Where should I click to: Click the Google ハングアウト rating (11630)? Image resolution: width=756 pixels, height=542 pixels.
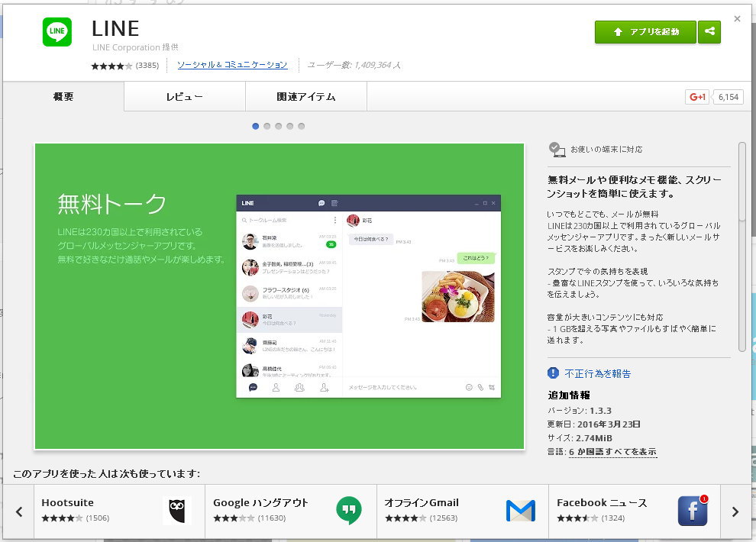point(250,518)
